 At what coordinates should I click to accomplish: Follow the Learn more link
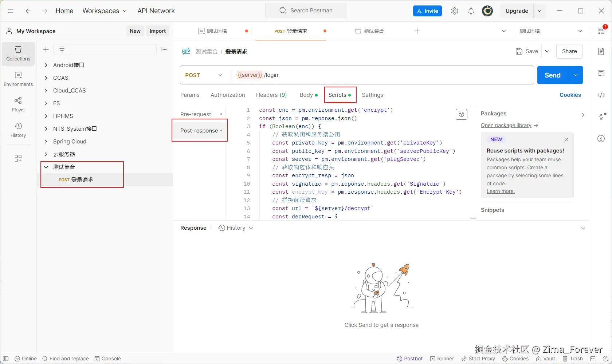[501, 191]
